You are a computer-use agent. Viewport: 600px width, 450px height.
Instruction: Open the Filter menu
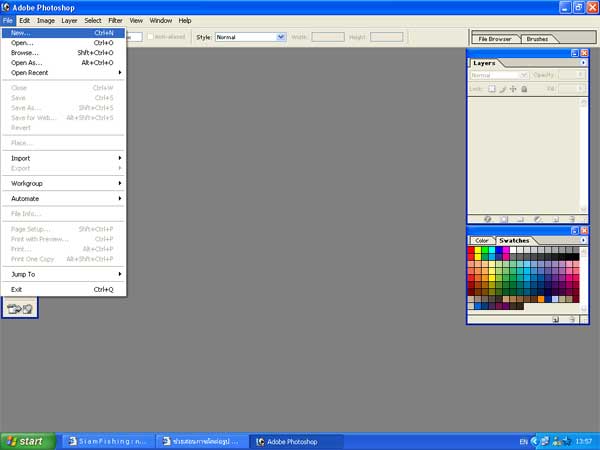pyautogui.click(x=115, y=21)
